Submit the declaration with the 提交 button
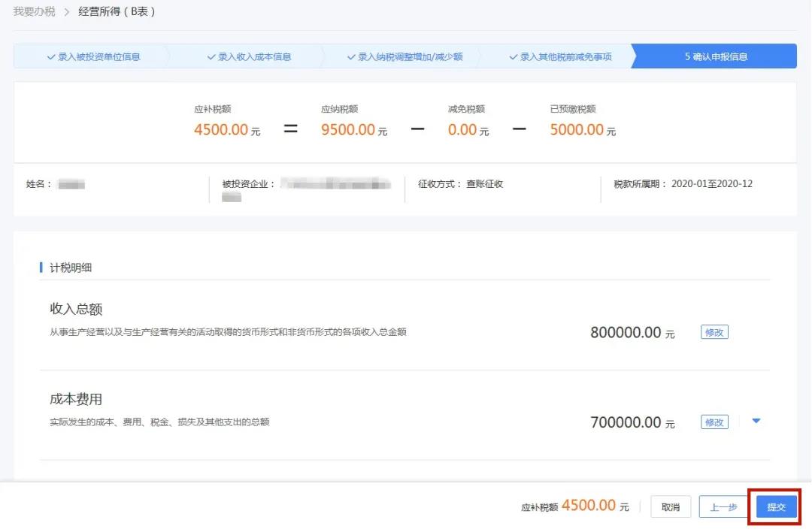Image resolution: width=812 pixels, height=532 pixels. pos(775,507)
